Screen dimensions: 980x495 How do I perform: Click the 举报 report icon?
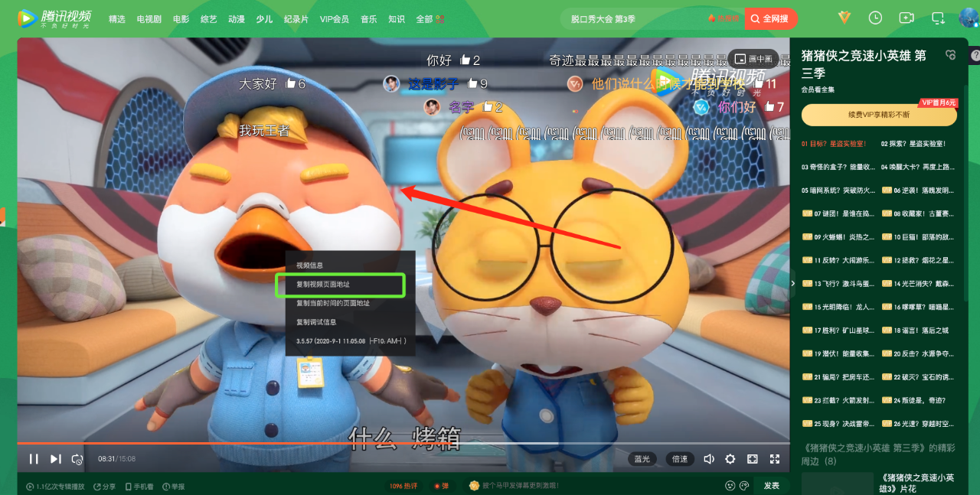point(173,487)
